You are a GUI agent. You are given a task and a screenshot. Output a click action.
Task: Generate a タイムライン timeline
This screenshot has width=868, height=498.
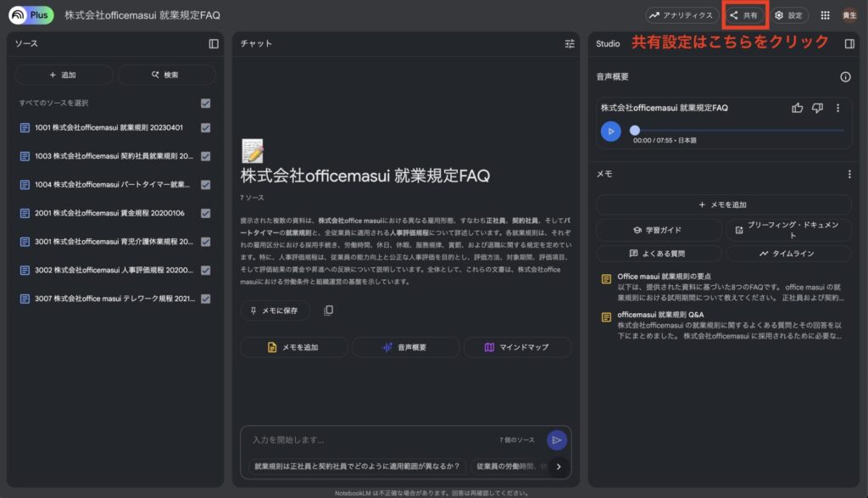(x=788, y=254)
